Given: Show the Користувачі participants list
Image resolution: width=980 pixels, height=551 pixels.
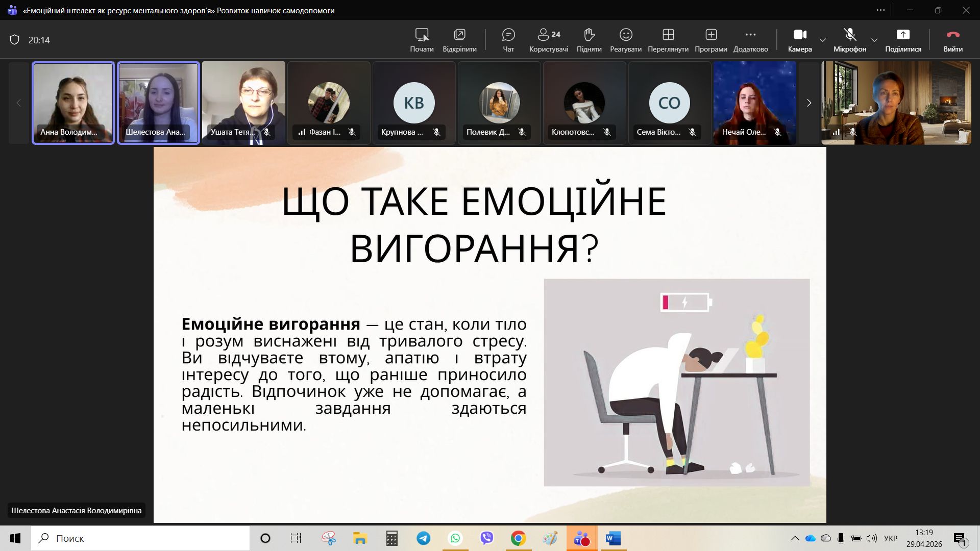Looking at the screenshot, I should click(549, 40).
